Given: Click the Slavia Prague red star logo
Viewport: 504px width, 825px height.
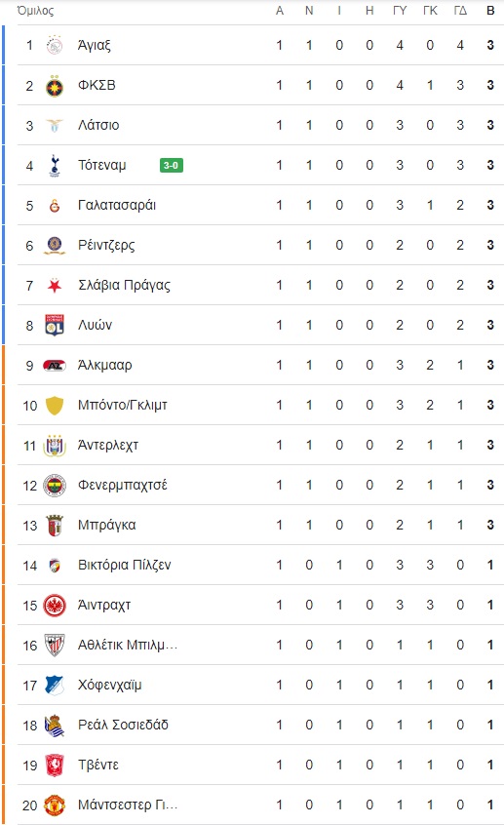Looking at the screenshot, I should tap(55, 285).
